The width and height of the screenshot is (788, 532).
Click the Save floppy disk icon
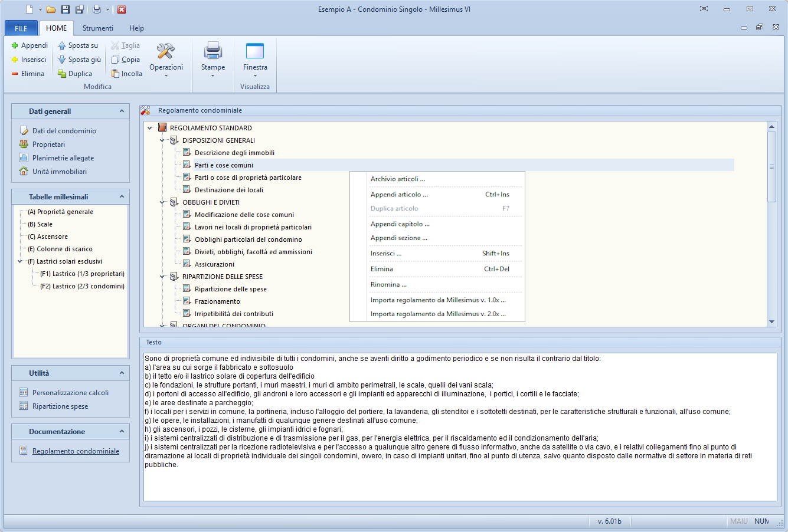(x=66, y=9)
